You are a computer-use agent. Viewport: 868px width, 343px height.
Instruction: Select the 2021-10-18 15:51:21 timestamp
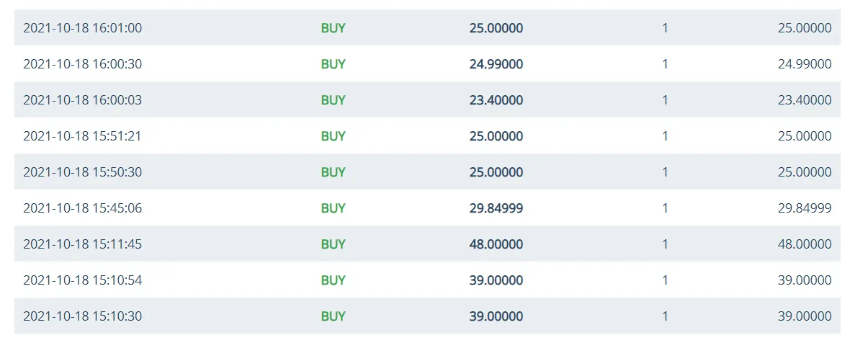click(83, 136)
